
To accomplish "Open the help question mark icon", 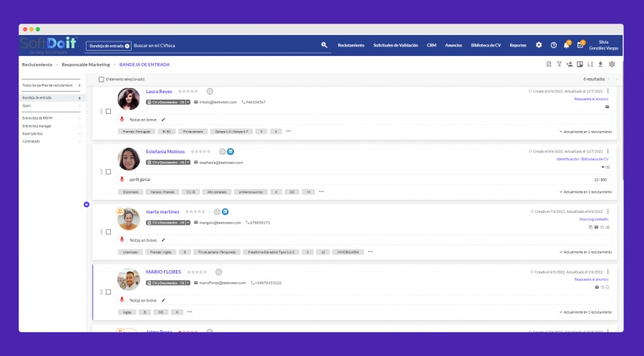I will [554, 45].
